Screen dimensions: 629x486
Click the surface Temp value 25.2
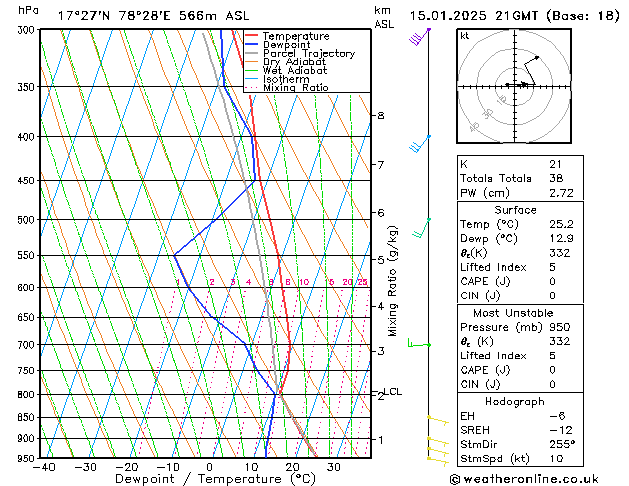(562, 224)
